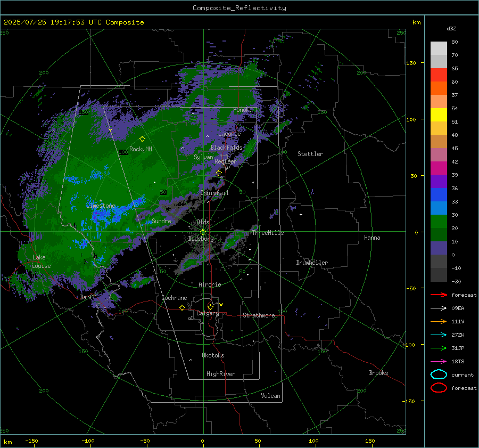Click the Ponoka city label
The width and height of the screenshot is (479, 448).
click(x=243, y=110)
